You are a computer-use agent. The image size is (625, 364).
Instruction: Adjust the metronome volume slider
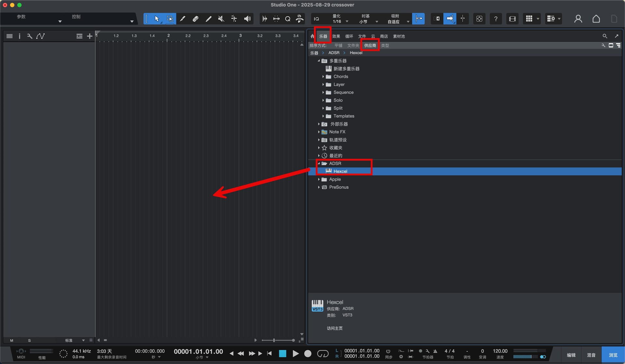[525, 357]
